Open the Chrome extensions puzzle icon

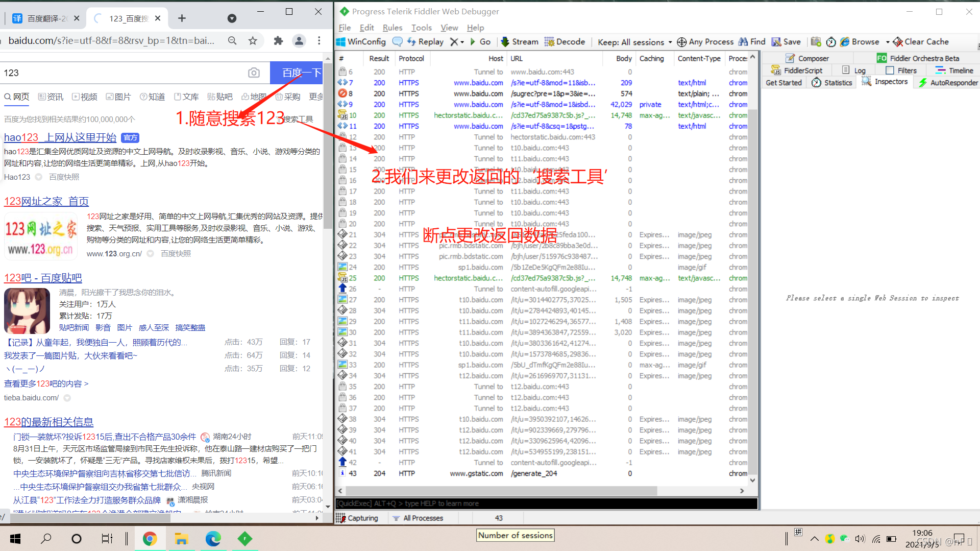(x=278, y=40)
